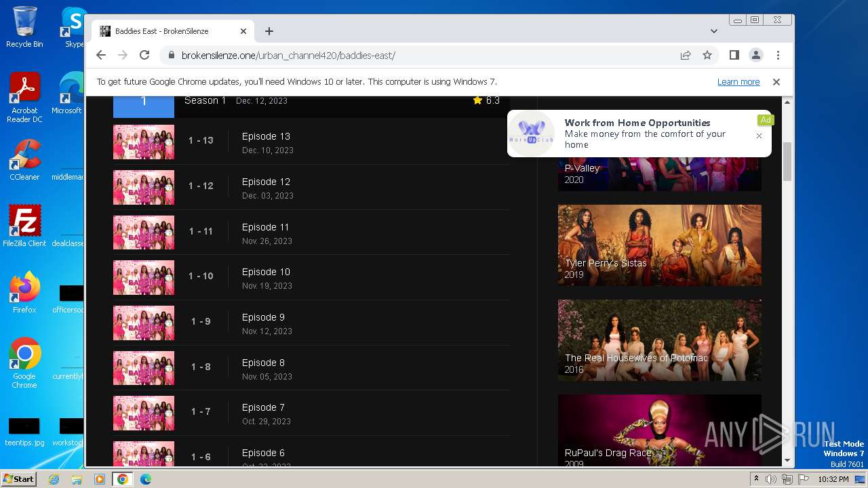This screenshot has height=488, width=868.
Task: Select CCleaner desktop icon
Action: pos(24,160)
